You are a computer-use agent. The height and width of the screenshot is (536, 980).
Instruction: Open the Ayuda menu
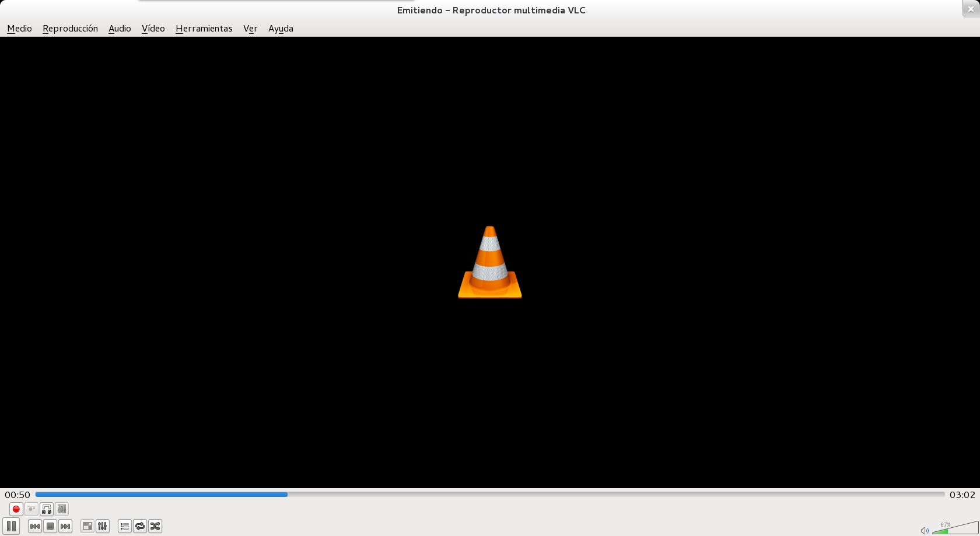[281, 28]
